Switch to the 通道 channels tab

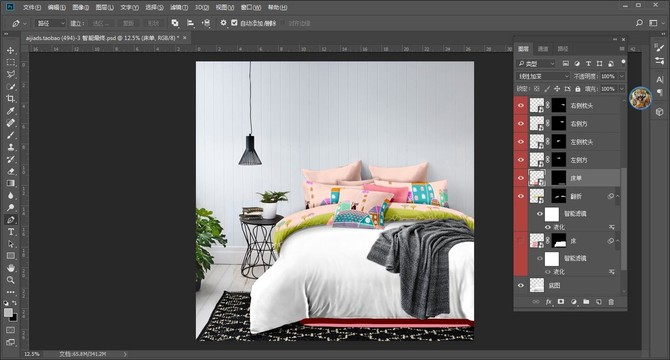(x=543, y=49)
